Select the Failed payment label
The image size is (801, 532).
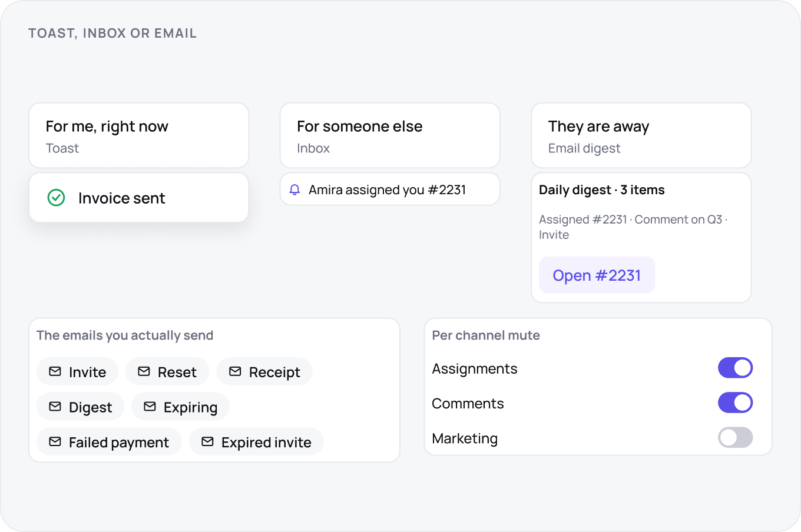tap(119, 443)
